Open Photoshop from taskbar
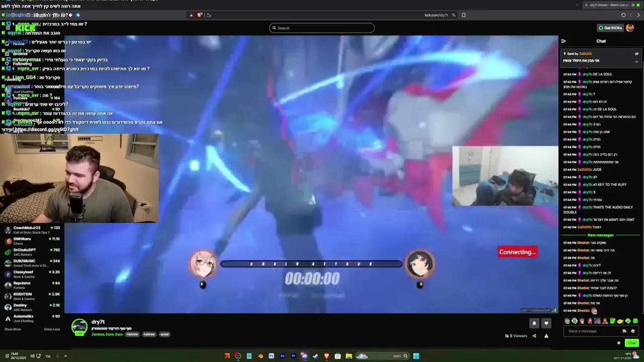The image size is (644, 362). click(271, 356)
